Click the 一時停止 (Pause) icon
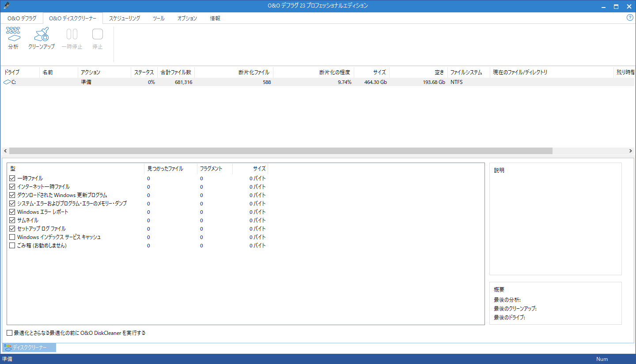The image size is (636, 364). tap(72, 34)
